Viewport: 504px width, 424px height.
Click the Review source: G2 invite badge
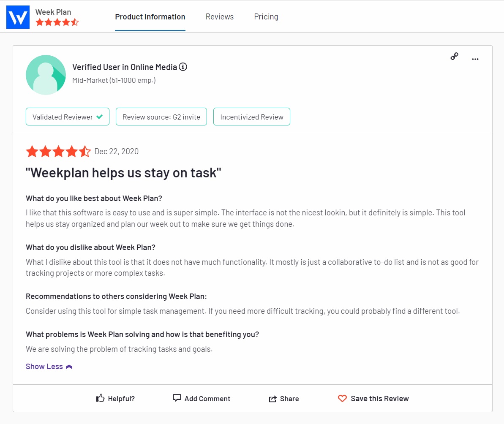161,117
